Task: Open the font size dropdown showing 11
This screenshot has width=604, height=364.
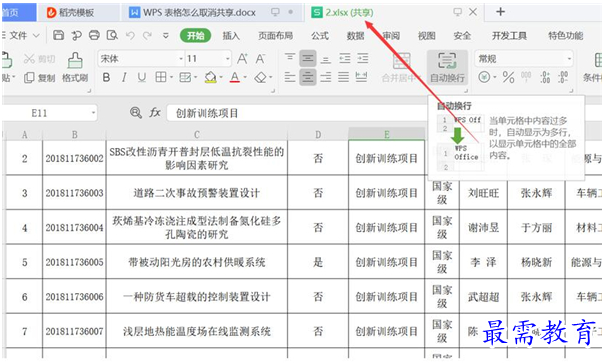Action: (227, 59)
